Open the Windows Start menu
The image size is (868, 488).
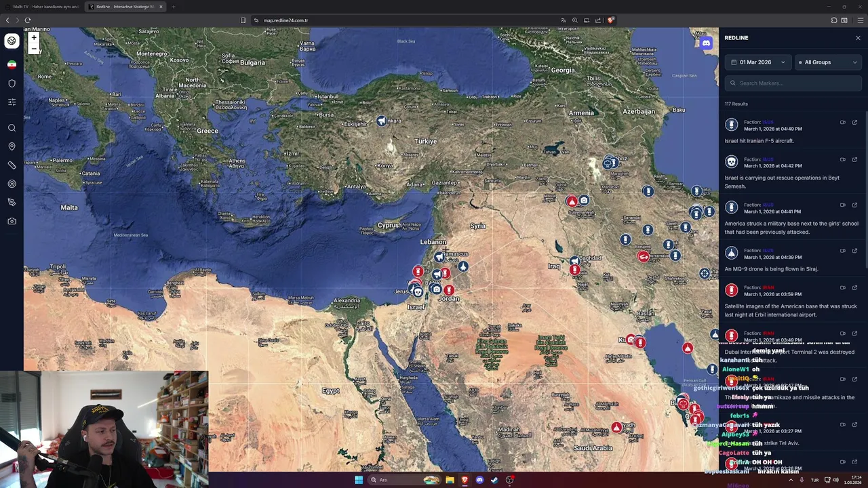tap(359, 480)
